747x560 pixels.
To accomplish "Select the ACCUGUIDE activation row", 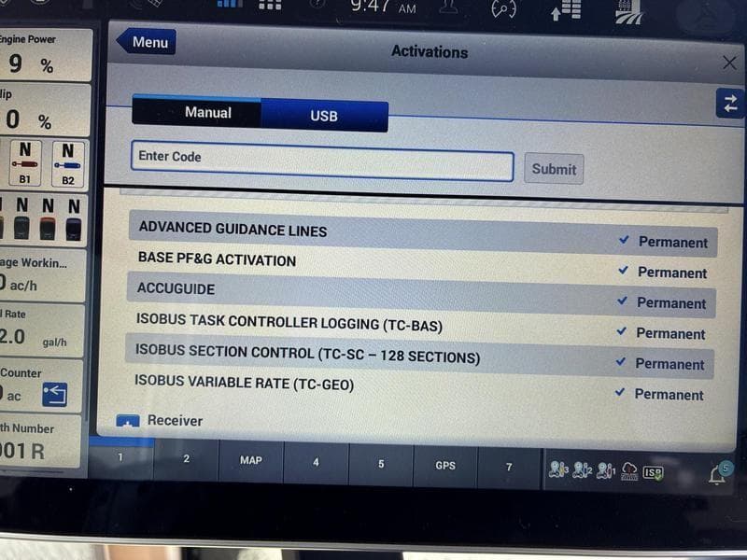I will (421, 295).
